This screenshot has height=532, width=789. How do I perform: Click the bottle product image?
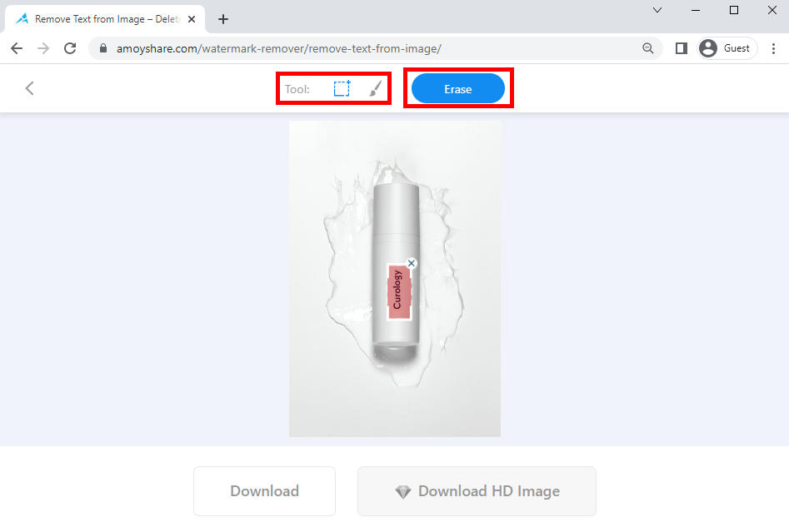click(395, 279)
